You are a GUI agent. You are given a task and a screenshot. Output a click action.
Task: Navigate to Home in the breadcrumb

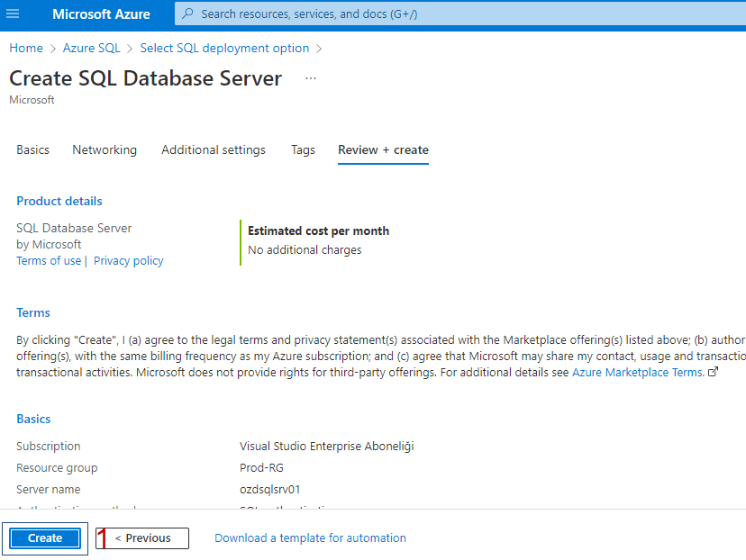click(26, 48)
